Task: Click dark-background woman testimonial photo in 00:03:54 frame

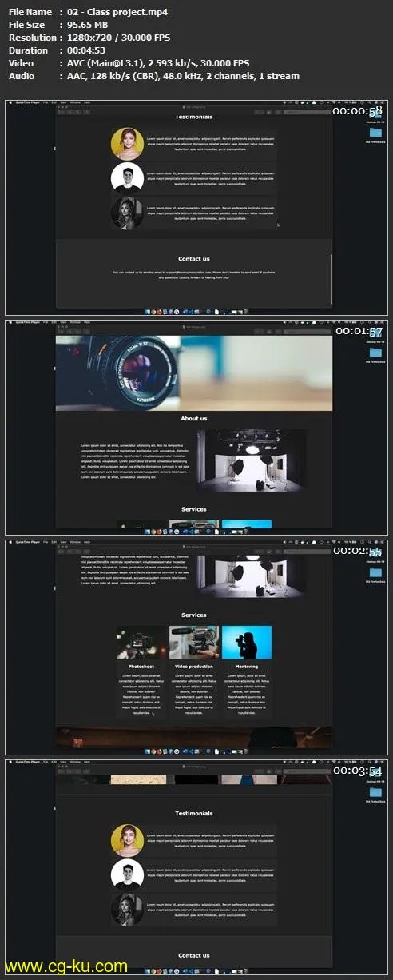Action: click(127, 910)
